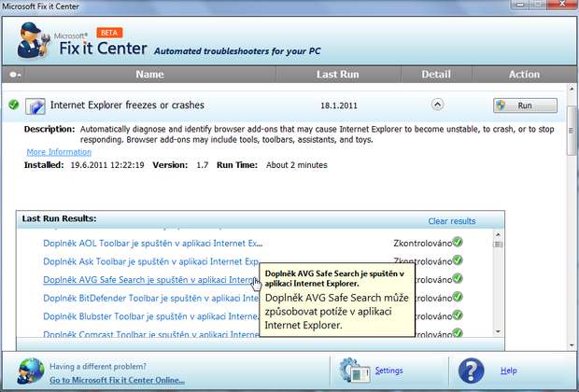Click the orange BETA badge
Screen dimensions: 579x392
coord(109,33)
